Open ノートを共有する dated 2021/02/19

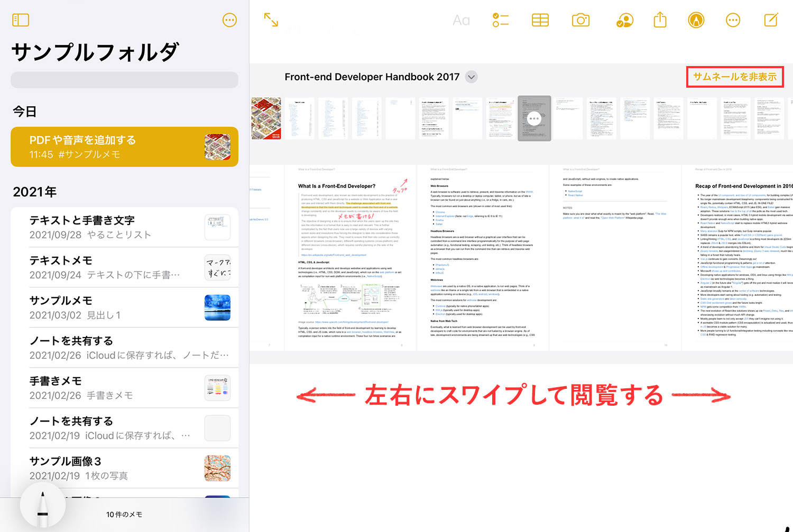[124, 428]
